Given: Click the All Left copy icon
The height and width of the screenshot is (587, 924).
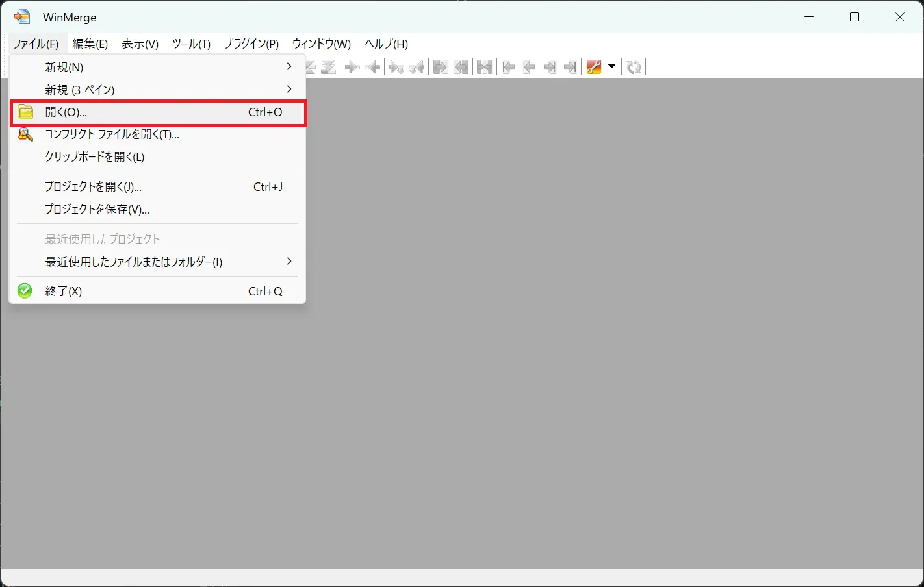Looking at the screenshot, I should coord(461,67).
